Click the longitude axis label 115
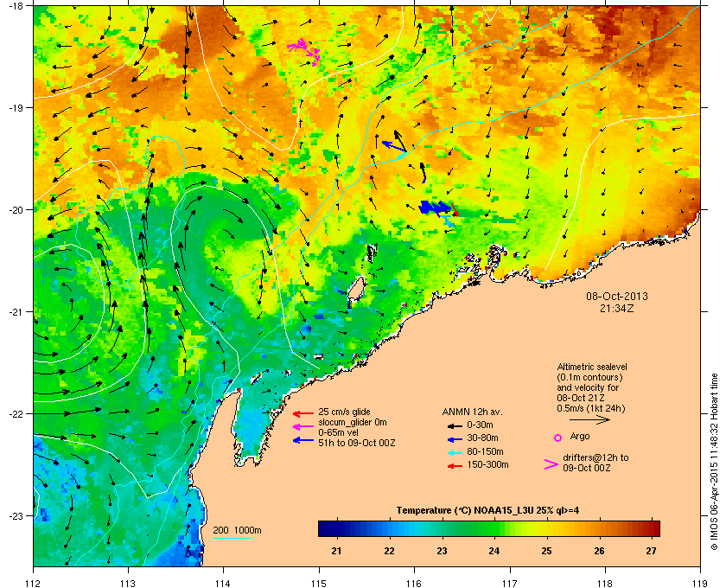Screen dimensions: 726x588 pyautogui.click(x=319, y=584)
